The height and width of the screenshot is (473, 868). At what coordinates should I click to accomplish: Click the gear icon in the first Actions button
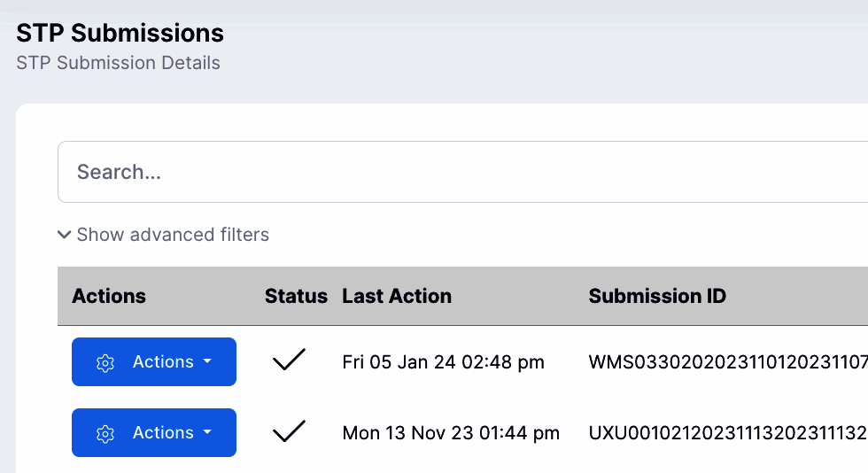click(105, 362)
